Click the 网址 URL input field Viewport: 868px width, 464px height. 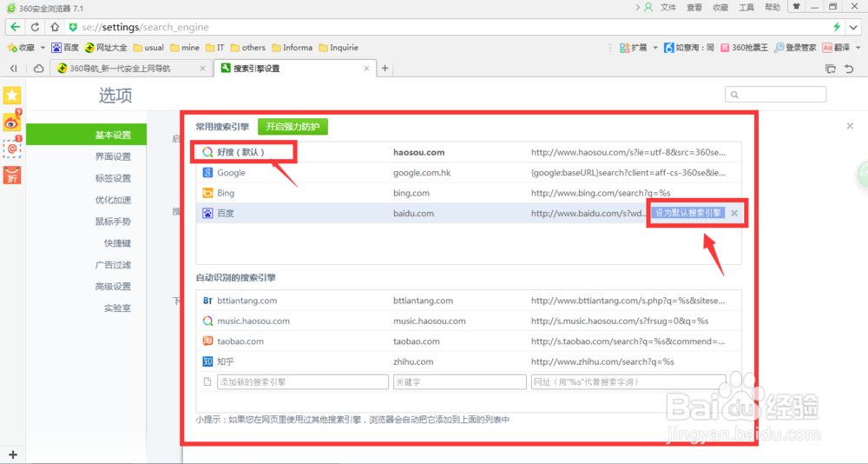(628, 382)
